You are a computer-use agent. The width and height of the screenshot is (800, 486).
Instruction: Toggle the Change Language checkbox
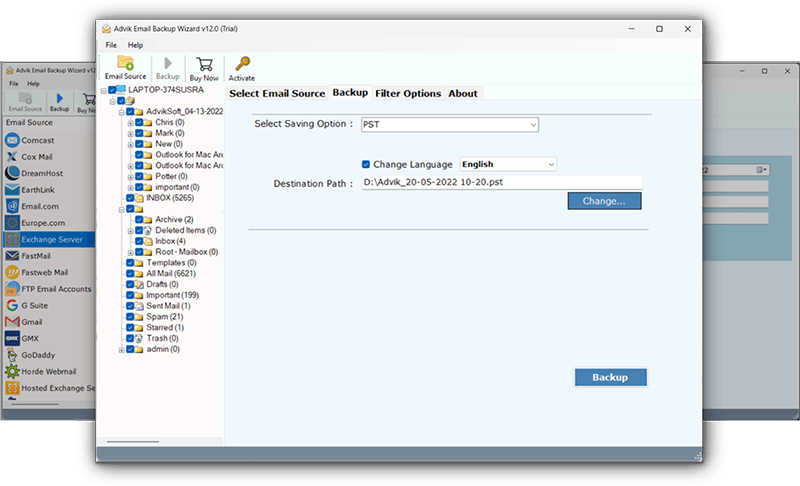(365, 164)
